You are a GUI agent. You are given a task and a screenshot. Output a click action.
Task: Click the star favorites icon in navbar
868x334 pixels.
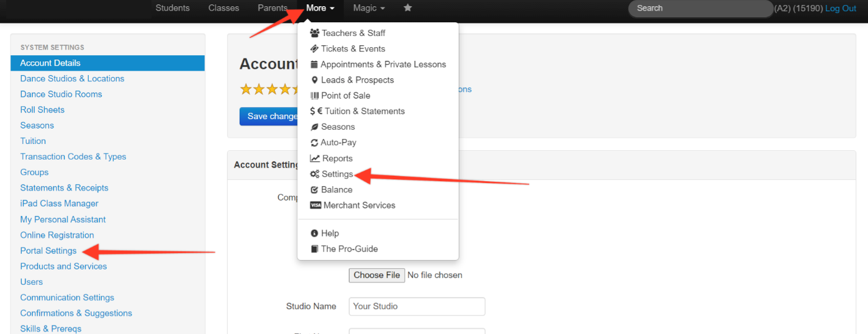click(x=408, y=8)
